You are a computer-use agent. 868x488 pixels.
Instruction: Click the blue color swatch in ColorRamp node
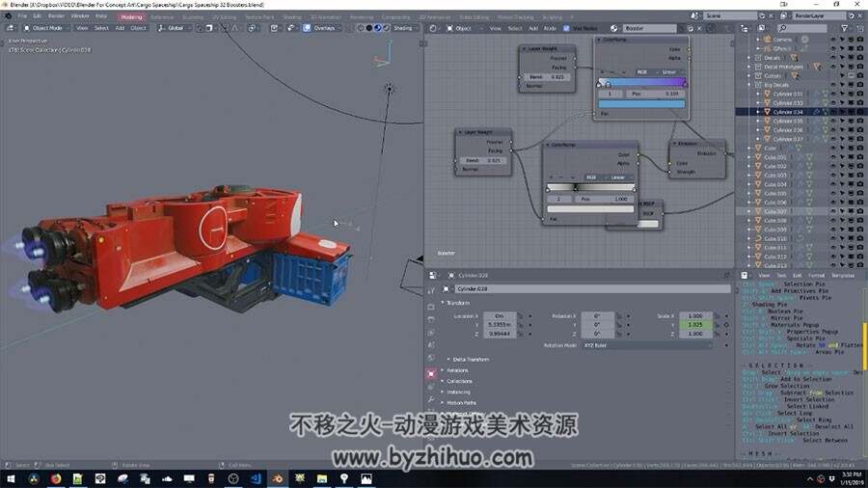pos(641,103)
